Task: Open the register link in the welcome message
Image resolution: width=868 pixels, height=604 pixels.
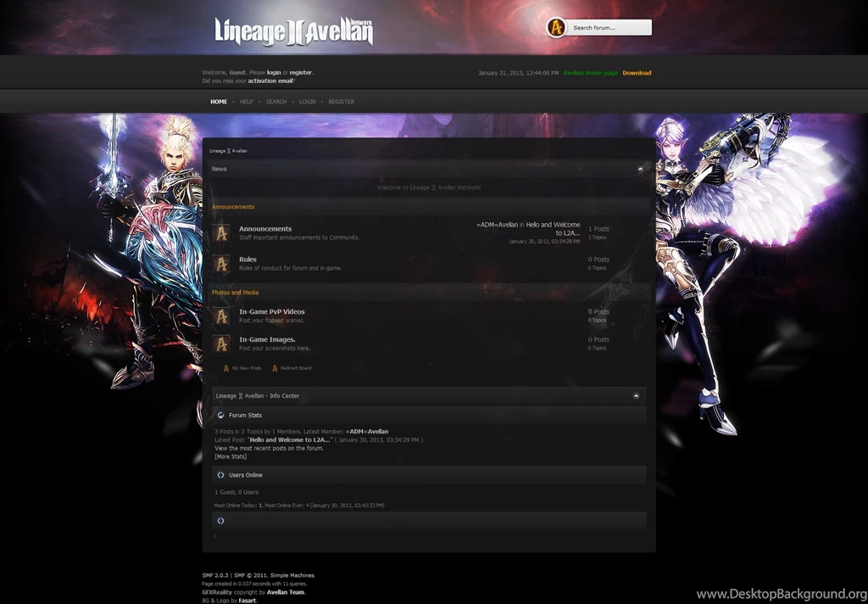Action: point(301,73)
